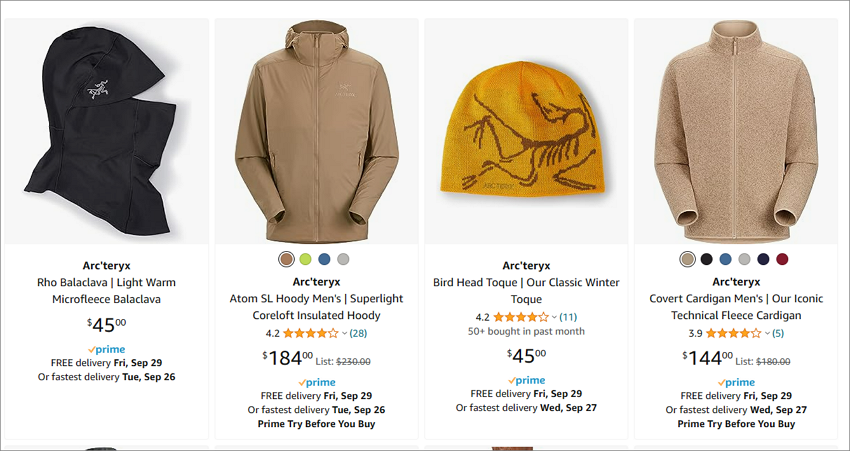Click the black balaclava product image
The image size is (850, 451).
pyautogui.click(x=106, y=131)
